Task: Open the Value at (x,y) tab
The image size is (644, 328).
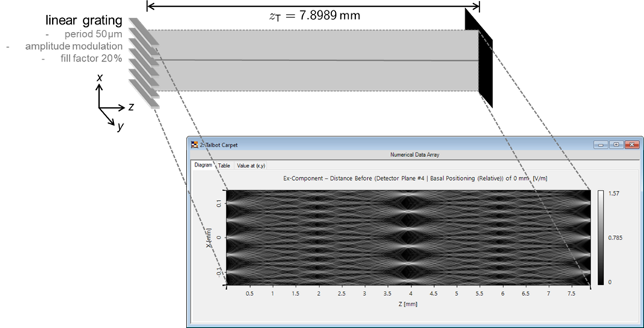Action: (x=251, y=166)
